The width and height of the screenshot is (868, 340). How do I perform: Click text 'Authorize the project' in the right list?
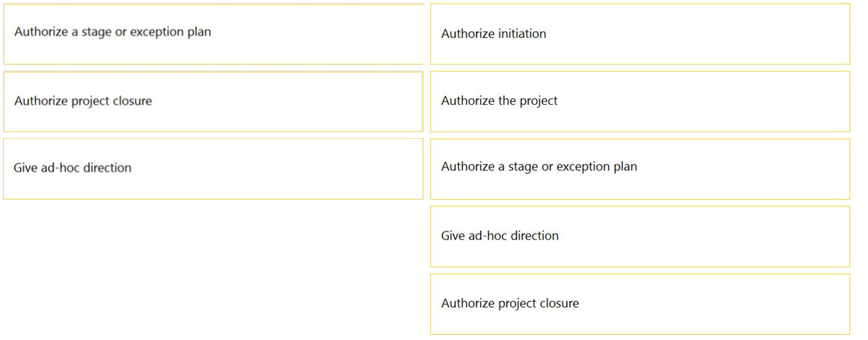(499, 101)
